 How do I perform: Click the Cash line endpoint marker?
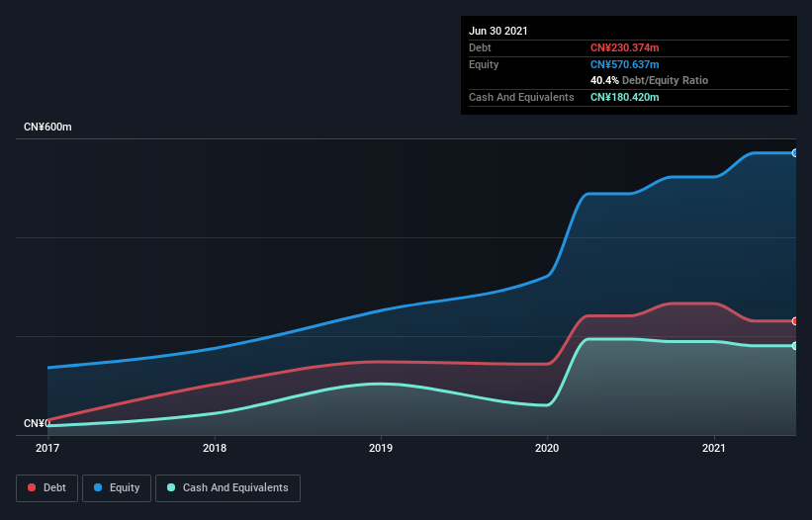(795, 346)
